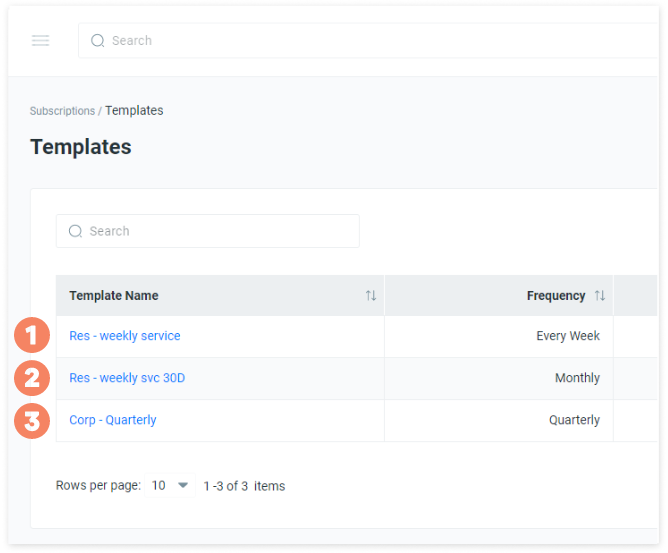Go to Subscriptions breadcrumb link
668x553 pixels.
click(x=62, y=111)
